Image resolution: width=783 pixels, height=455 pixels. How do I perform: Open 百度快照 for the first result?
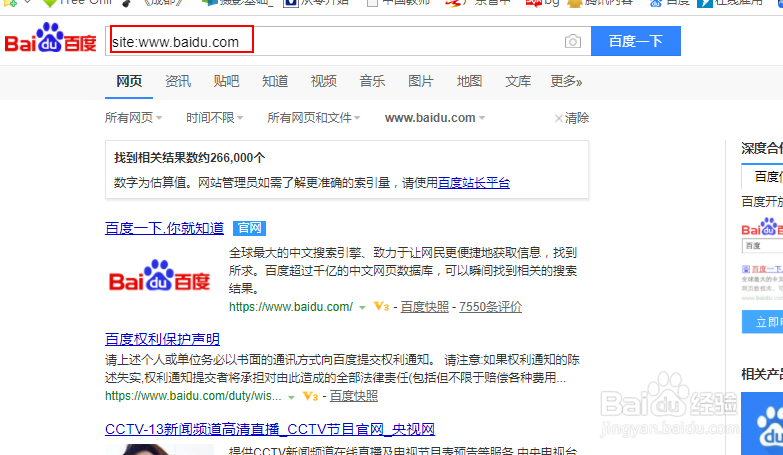click(x=425, y=307)
